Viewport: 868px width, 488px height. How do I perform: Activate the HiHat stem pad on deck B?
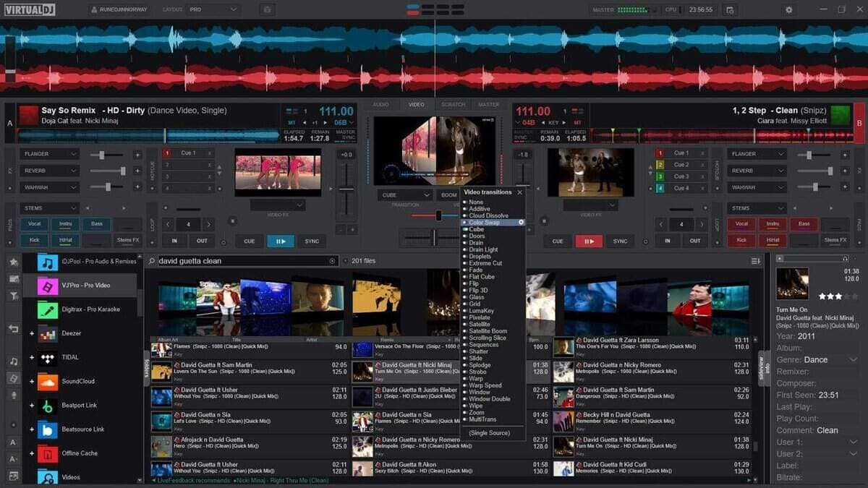point(773,239)
